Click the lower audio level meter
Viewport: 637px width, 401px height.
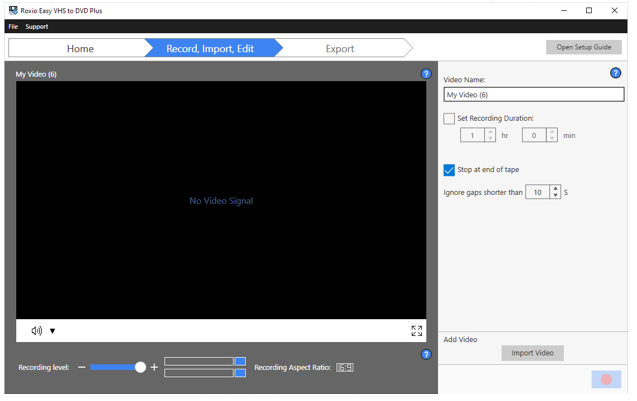click(x=205, y=373)
